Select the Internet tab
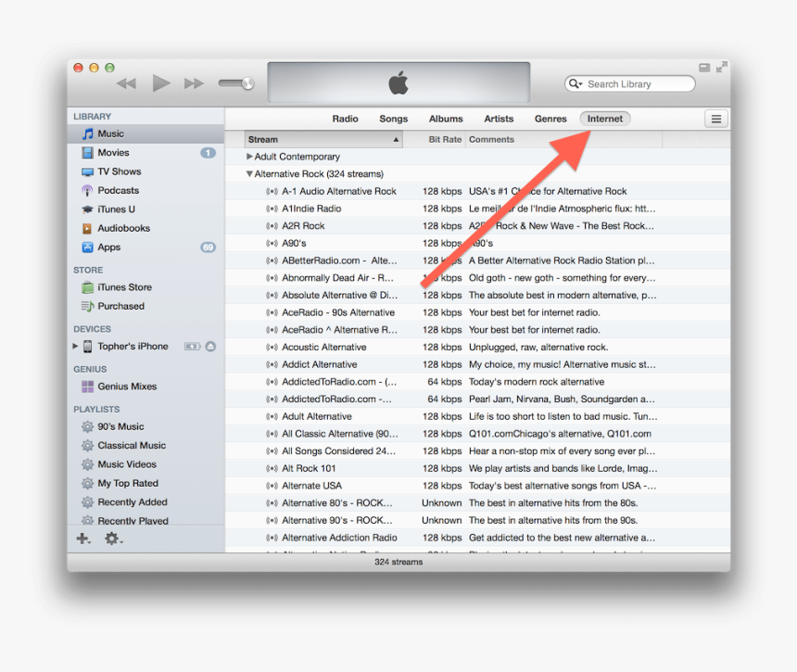The image size is (797, 672). tap(605, 119)
